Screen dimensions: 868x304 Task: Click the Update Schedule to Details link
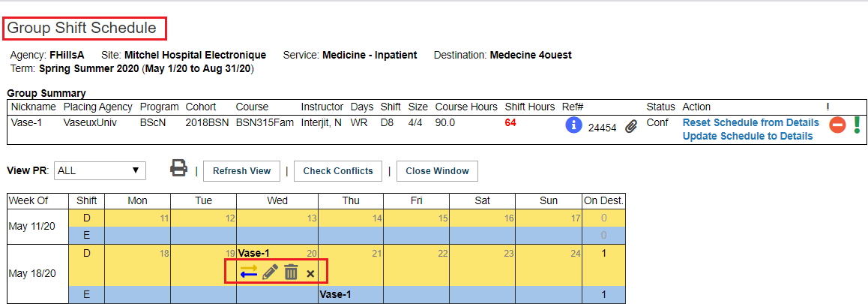pos(748,137)
